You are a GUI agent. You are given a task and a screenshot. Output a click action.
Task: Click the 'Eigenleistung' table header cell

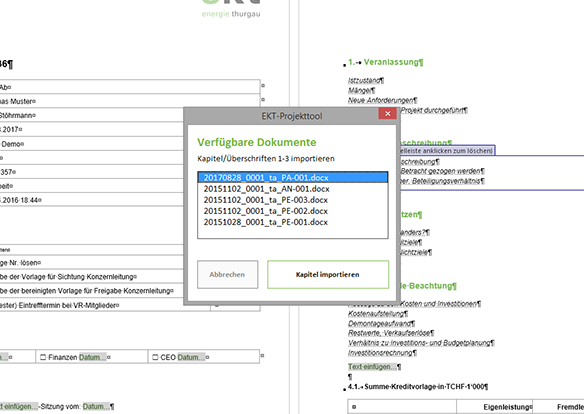pos(494,407)
